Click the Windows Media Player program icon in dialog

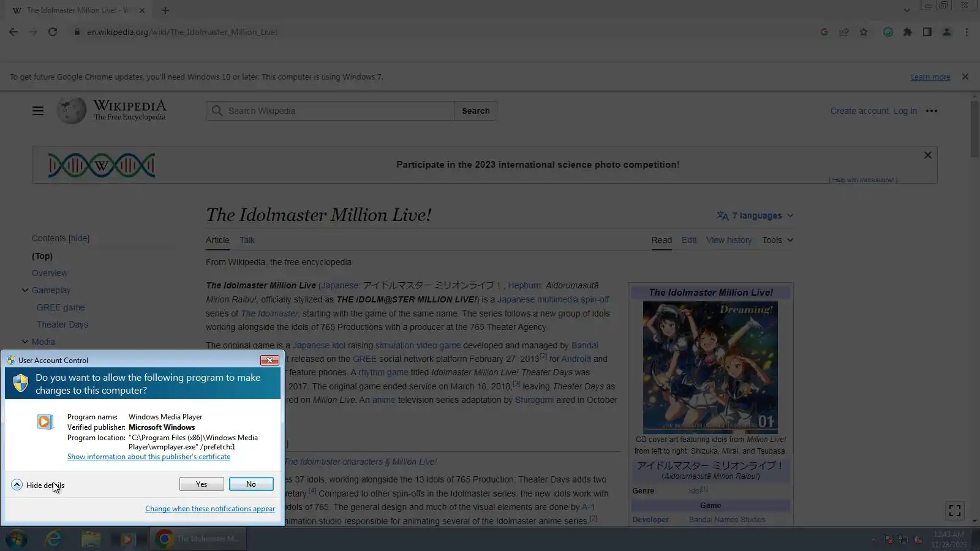tap(45, 421)
